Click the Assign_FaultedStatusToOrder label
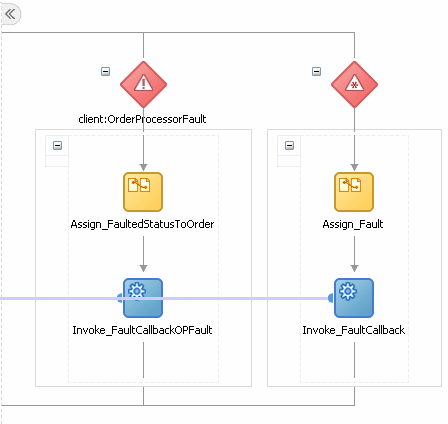 coord(142,224)
